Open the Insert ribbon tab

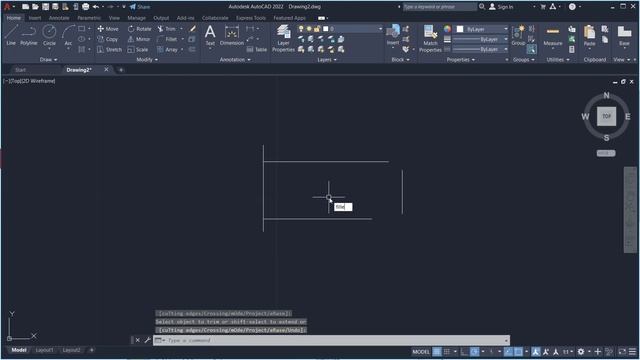point(35,18)
